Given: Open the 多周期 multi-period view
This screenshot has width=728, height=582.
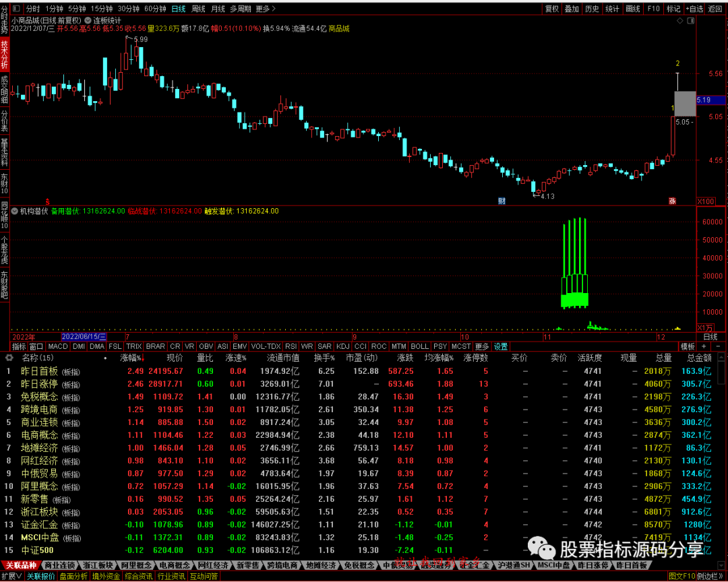Looking at the screenshot, I should pyautogui.click(x=241, y=9).
